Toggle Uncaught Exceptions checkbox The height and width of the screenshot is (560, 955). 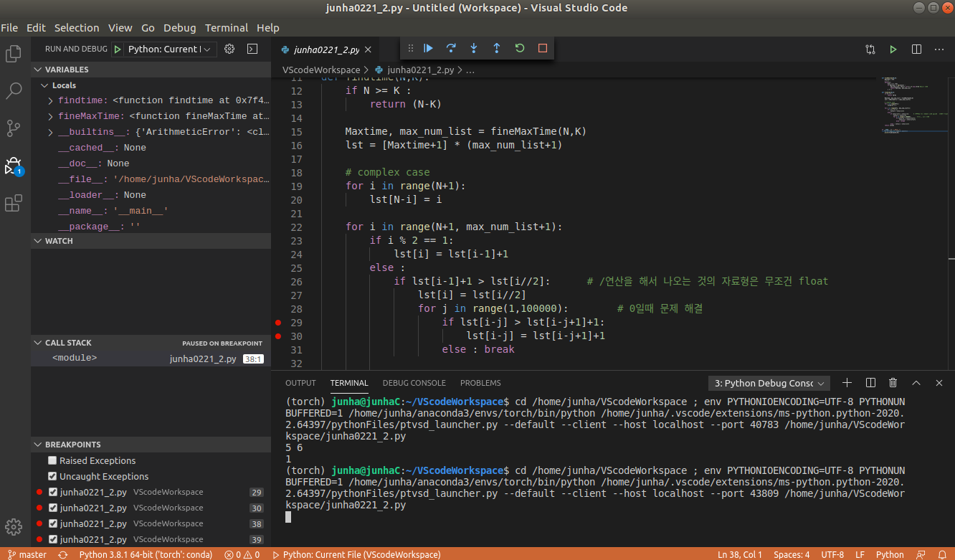click(52, 476)
